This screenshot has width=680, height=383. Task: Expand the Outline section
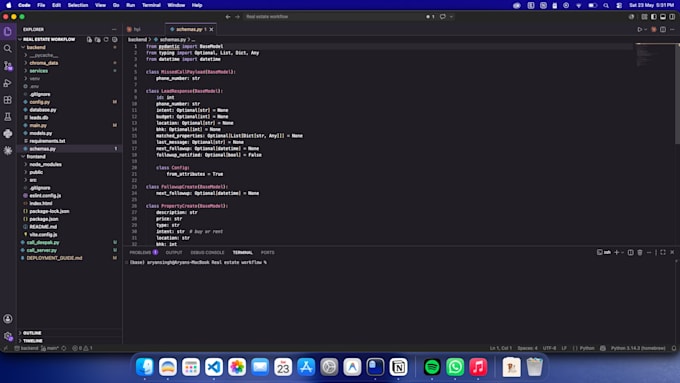coord(69,333)
